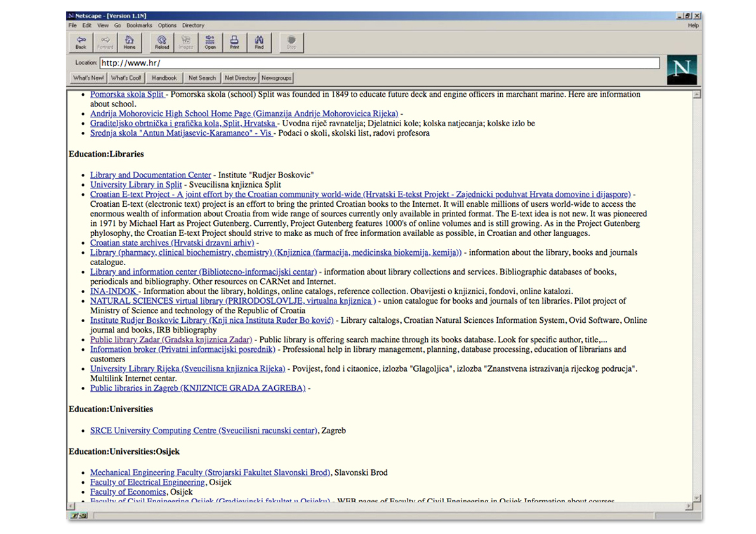Click the Netscape N logo
The image size is (756, 534).
tap(682, 69)
